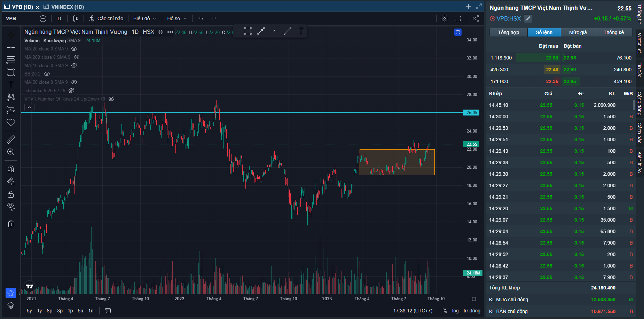Open the Tin tức side panel
This screenshot has width=644, height=319.
coord(639,70)
